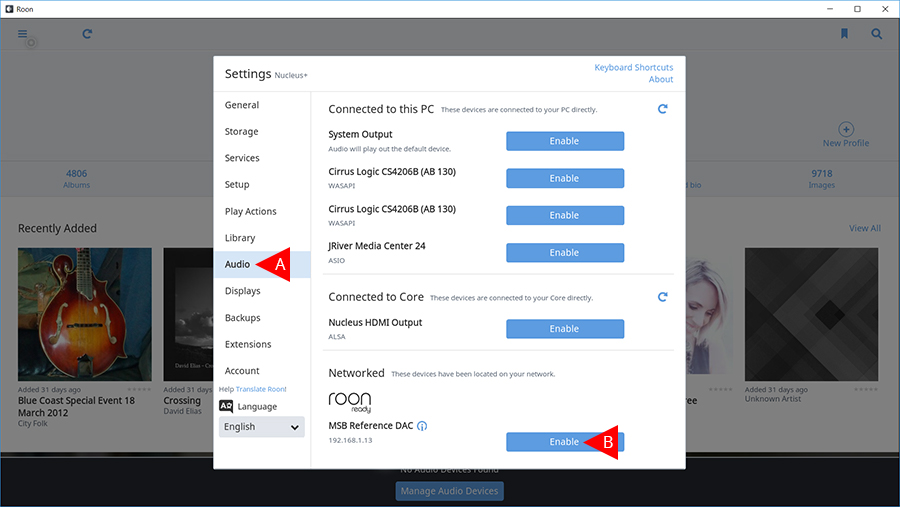Maximize the Roon window
The width and height of the screenshot is (900, 507).
pos(858,9)
